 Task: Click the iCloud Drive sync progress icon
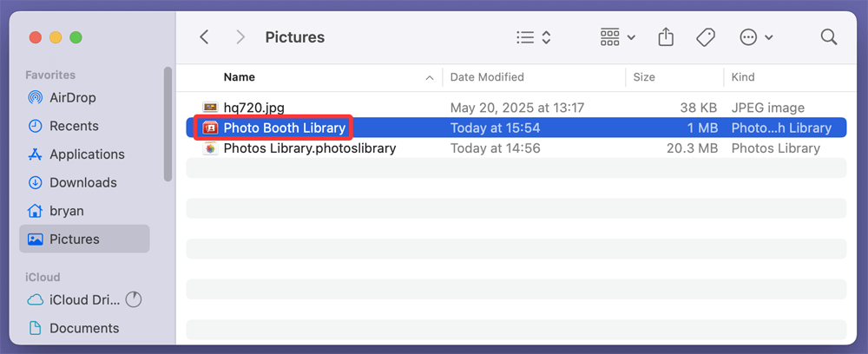134,300
